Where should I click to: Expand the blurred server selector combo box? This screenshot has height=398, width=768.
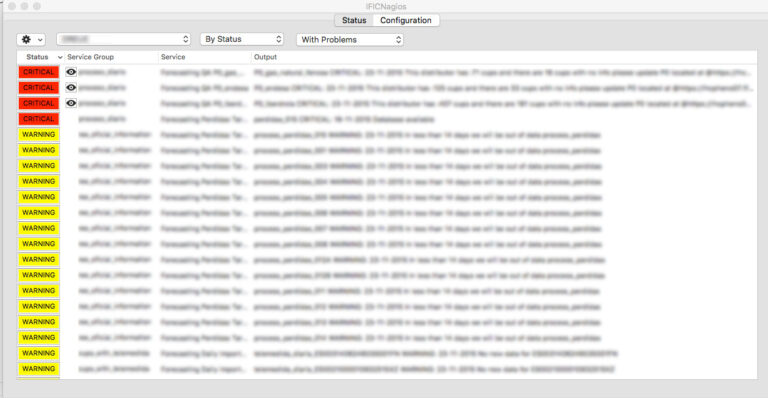123,39
